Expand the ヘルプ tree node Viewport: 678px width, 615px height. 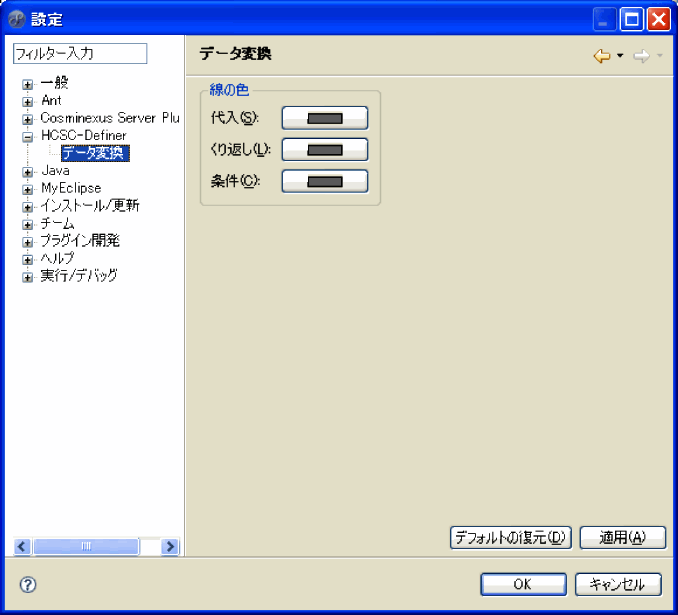pos(28,259)
